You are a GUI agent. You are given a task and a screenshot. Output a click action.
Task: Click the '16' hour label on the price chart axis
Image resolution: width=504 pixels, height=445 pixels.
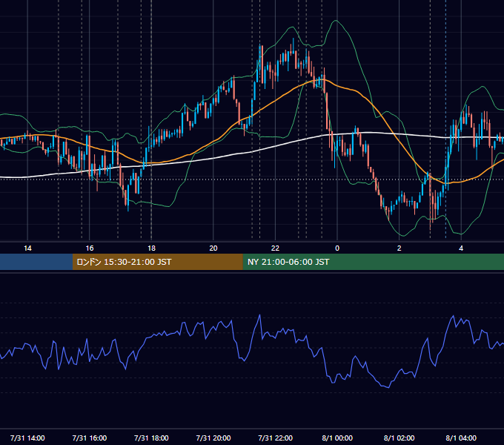click(90, 248)
